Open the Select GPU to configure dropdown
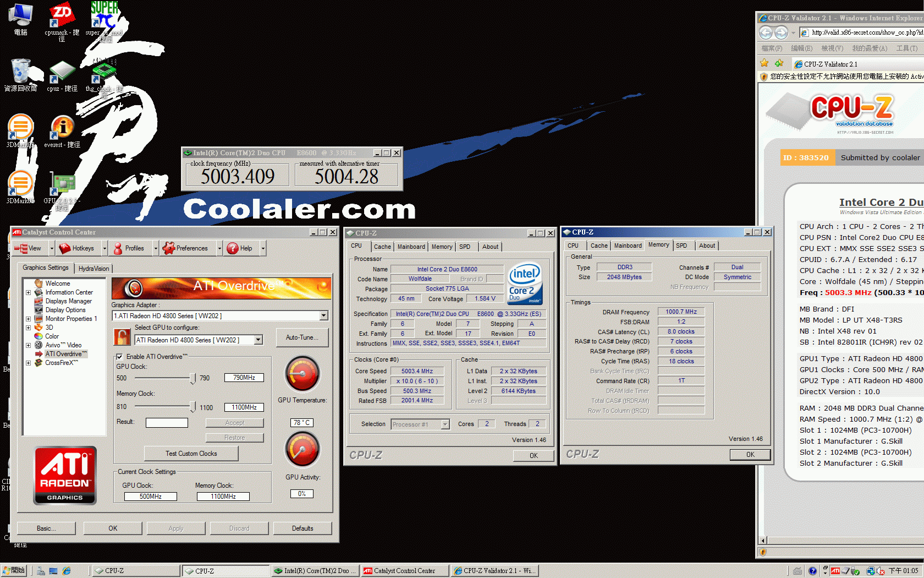 pyautogui.click(x=258, y=340)
